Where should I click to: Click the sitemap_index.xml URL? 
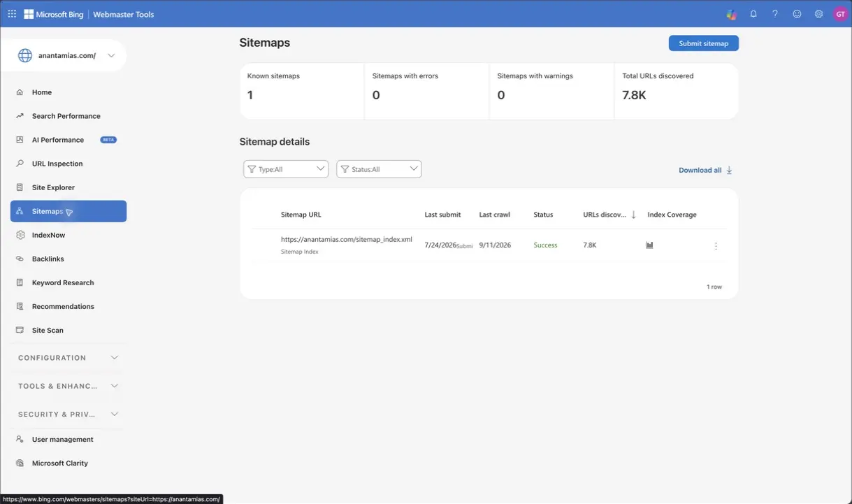coord(346,239)
